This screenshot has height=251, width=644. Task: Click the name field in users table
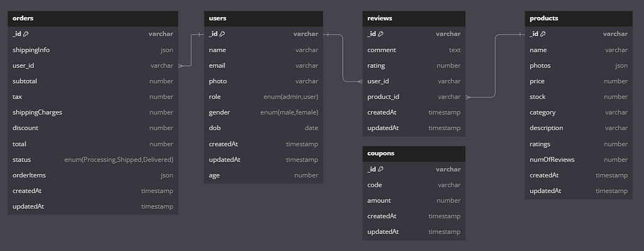click(x=264, y=50)
